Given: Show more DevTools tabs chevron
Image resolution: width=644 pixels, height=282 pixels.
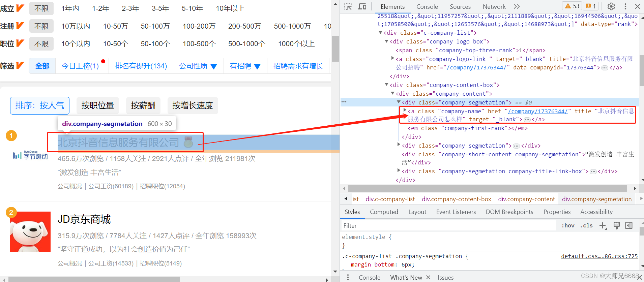Looking at the screenshot, I should (x=517, y=6).
